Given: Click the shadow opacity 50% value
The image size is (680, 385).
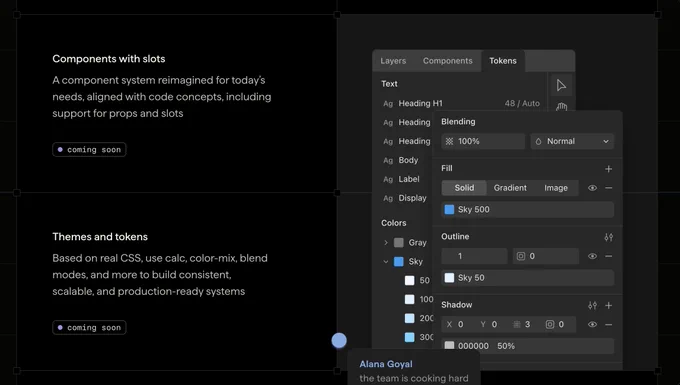Looking at the screenshot, I should [x=506, y=346].
